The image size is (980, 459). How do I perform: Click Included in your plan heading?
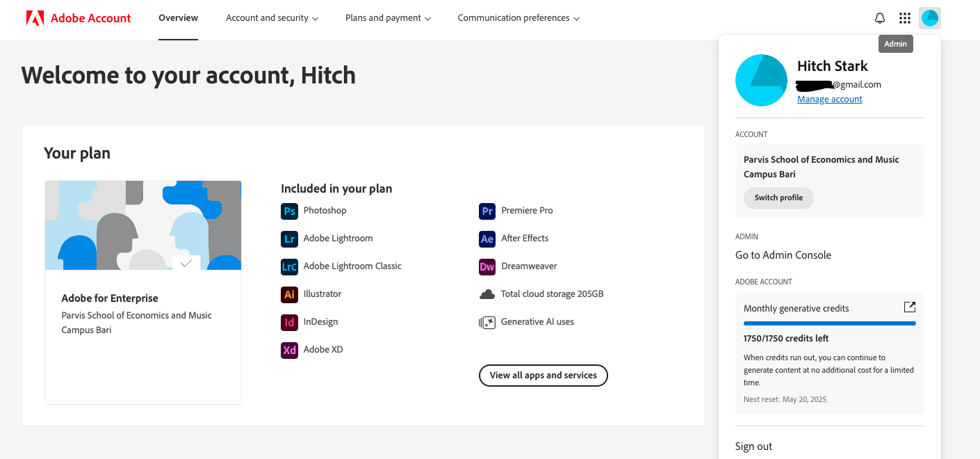[336, 188]
